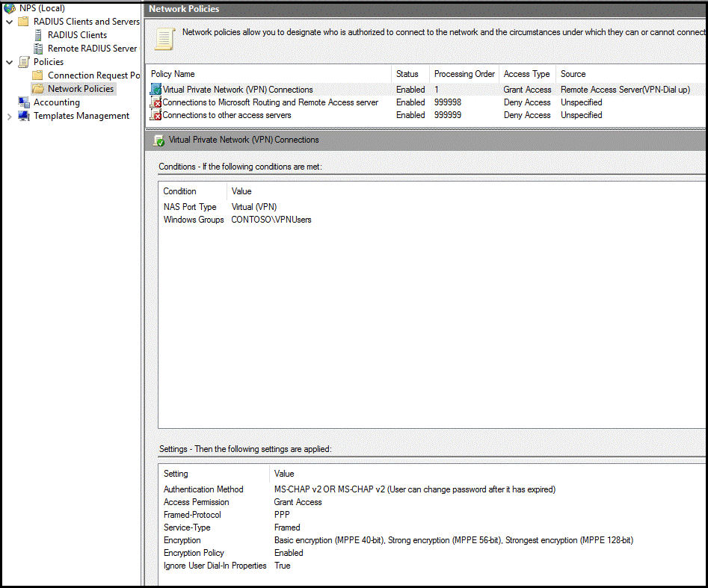Sort by the Processing Order column header
Image resolution: width=708 pixels, height=588 pixels.
[464, 74]
